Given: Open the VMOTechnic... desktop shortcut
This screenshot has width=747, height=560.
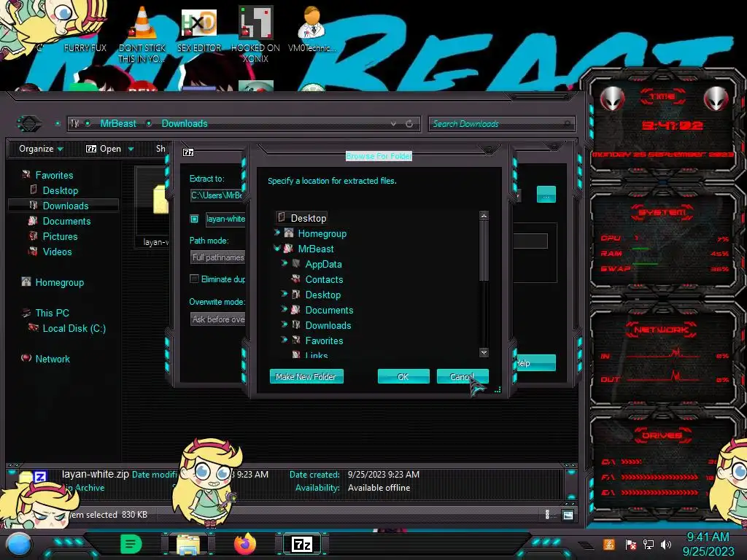Looking at the screenshot, I should pyautogui.click(x=311, y=23).
